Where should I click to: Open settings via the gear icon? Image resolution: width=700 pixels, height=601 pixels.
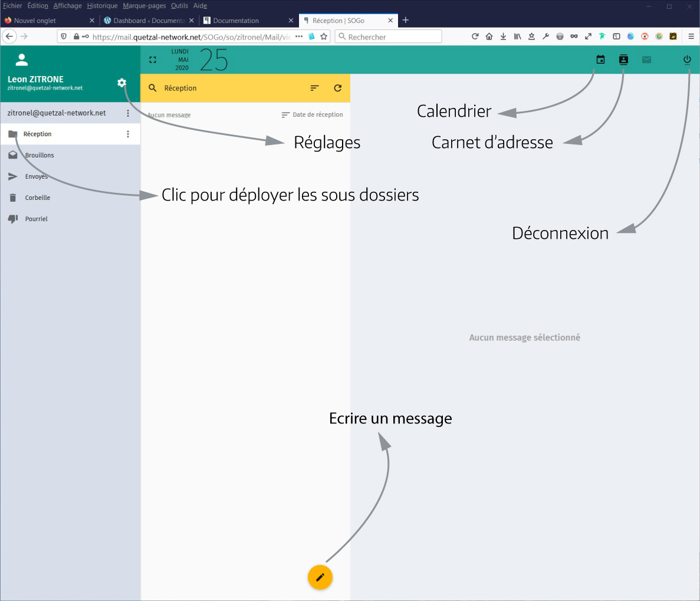(x=121, y=83)
